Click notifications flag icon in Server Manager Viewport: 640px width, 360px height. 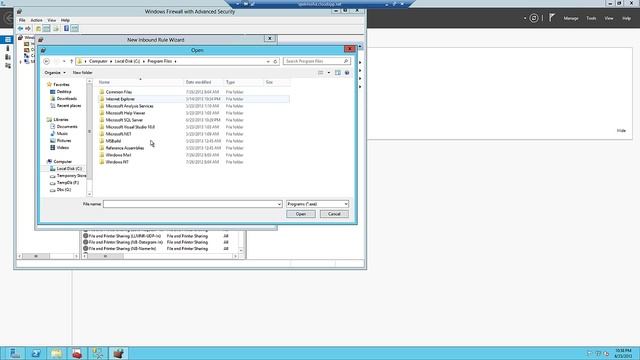552,18
